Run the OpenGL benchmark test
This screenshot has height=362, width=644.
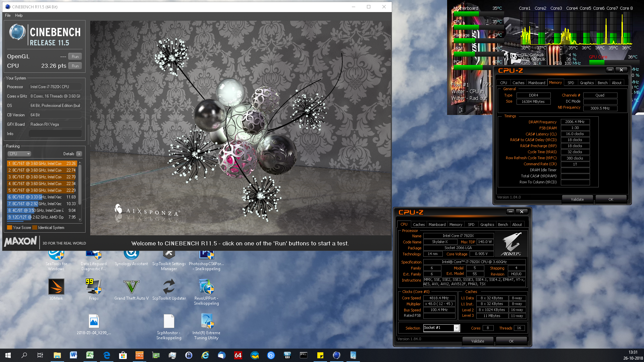click(x=75, y=57)
